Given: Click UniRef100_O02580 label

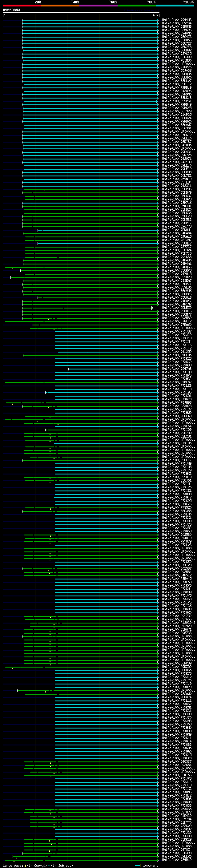Looking at the screenshot, I should tap(176, 535).
